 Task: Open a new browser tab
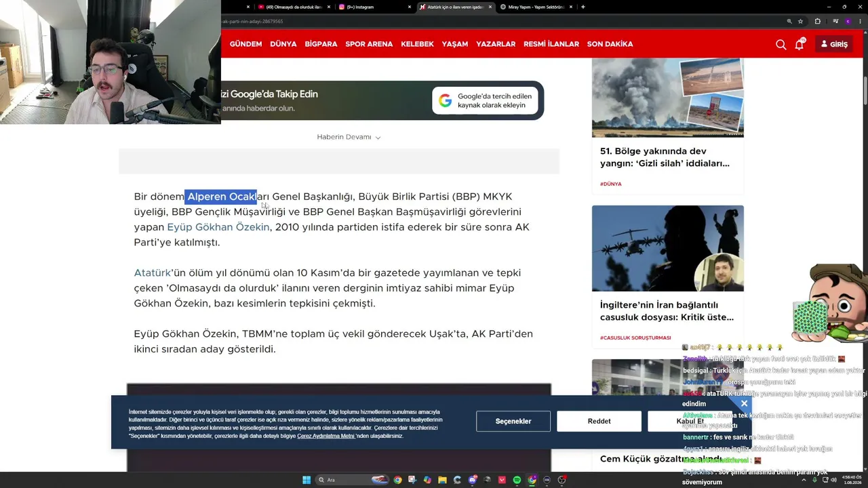[x=583, y=7]
